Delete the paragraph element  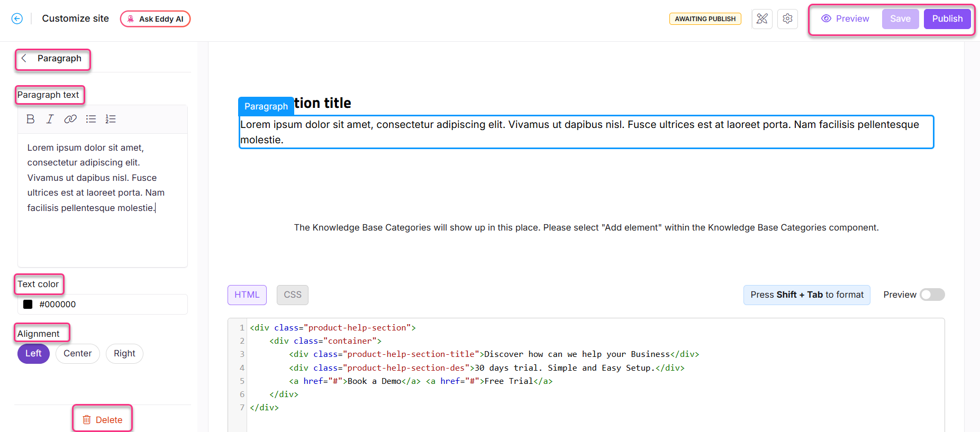coord(103,420)
